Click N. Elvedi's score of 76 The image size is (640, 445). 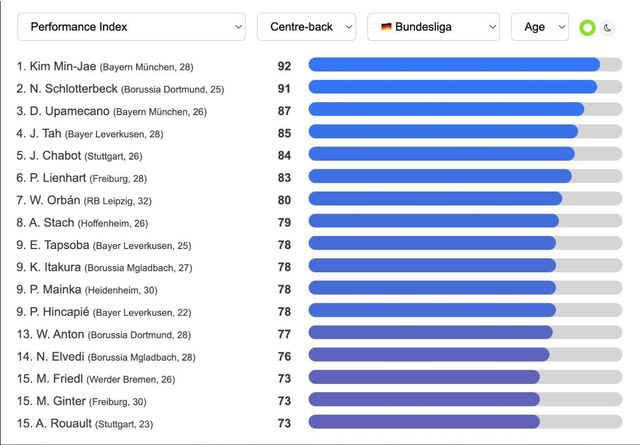(x=284, y=355)
